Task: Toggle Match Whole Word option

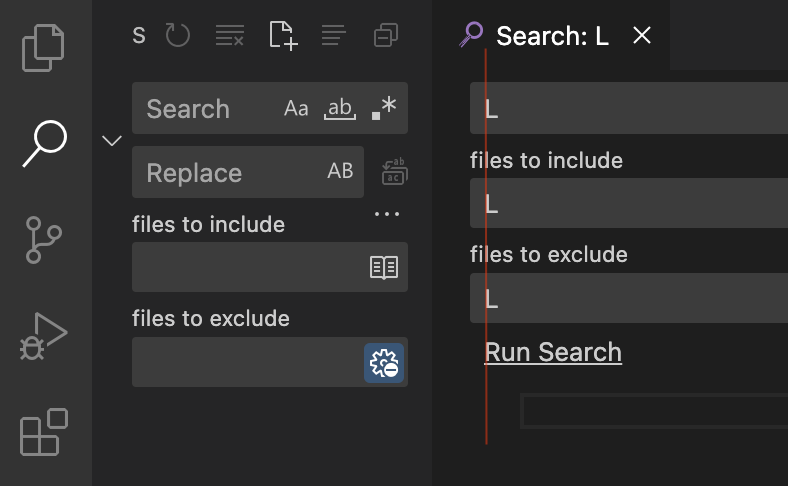Action: [x=340, y=109]
